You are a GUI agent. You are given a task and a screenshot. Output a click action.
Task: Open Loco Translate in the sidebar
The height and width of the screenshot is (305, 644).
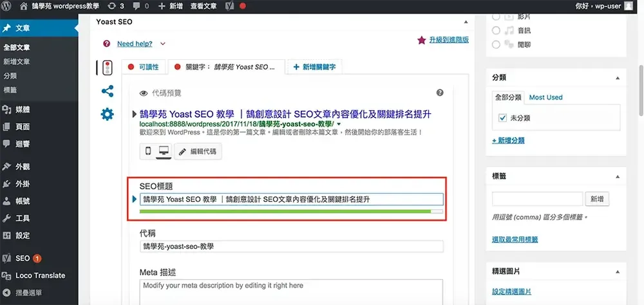[39, 275]
